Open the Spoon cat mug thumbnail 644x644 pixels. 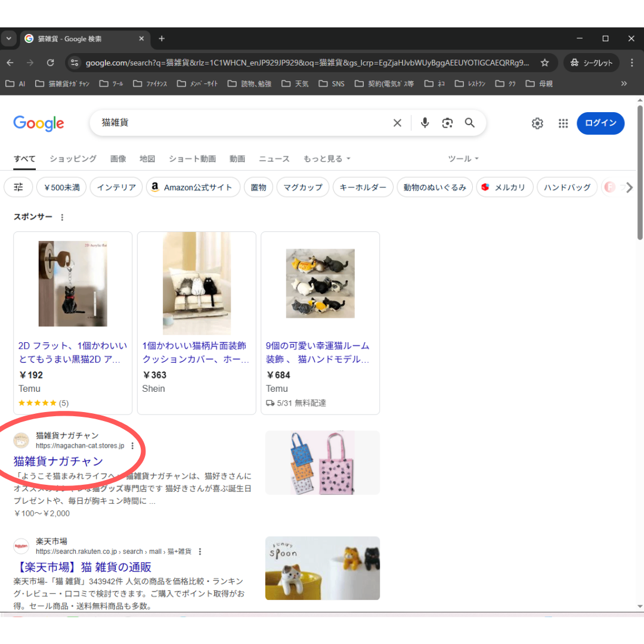click(x=323, y=568)
